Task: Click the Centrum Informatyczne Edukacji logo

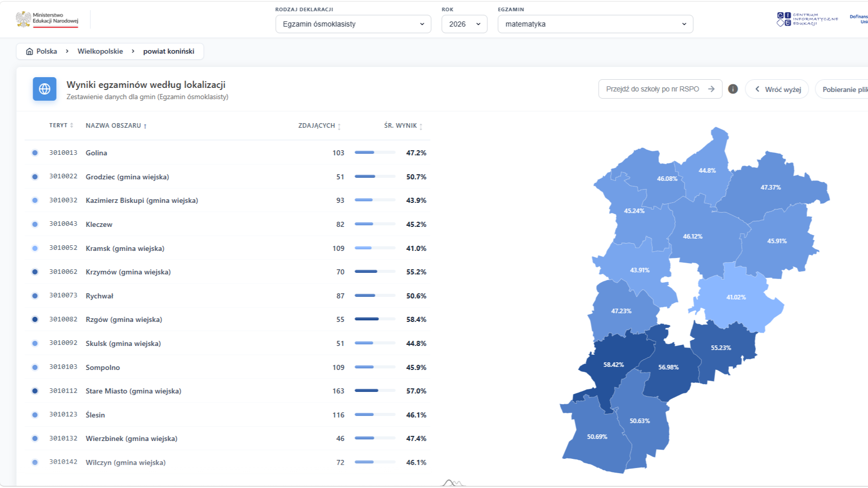Action: click(807, 19)
